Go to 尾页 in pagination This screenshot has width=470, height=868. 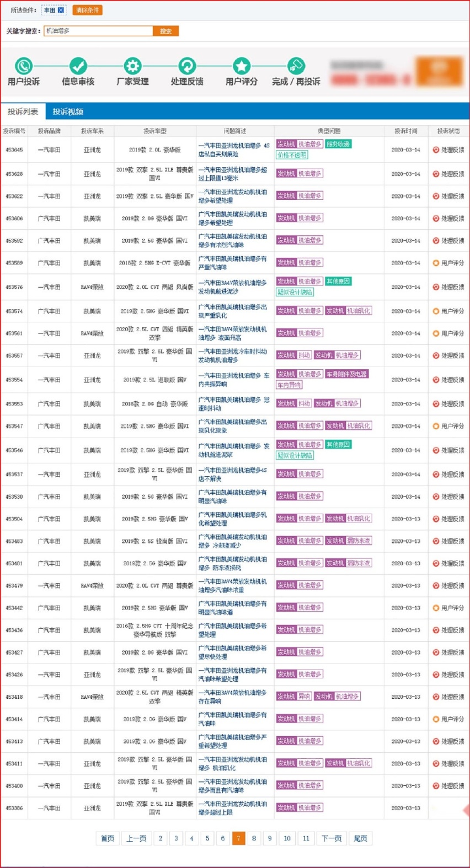360,838
